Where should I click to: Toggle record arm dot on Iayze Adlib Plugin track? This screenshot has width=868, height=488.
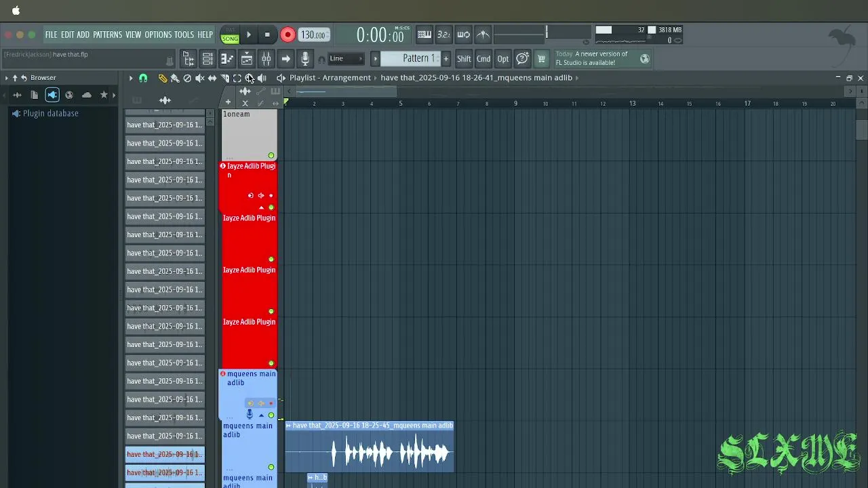point(271,196)
